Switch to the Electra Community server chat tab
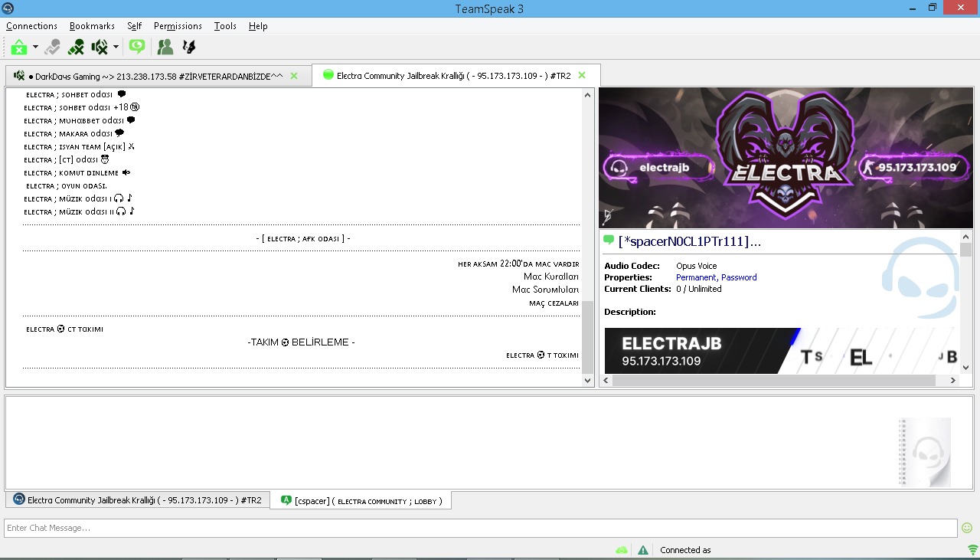 (x=138, y=500)
